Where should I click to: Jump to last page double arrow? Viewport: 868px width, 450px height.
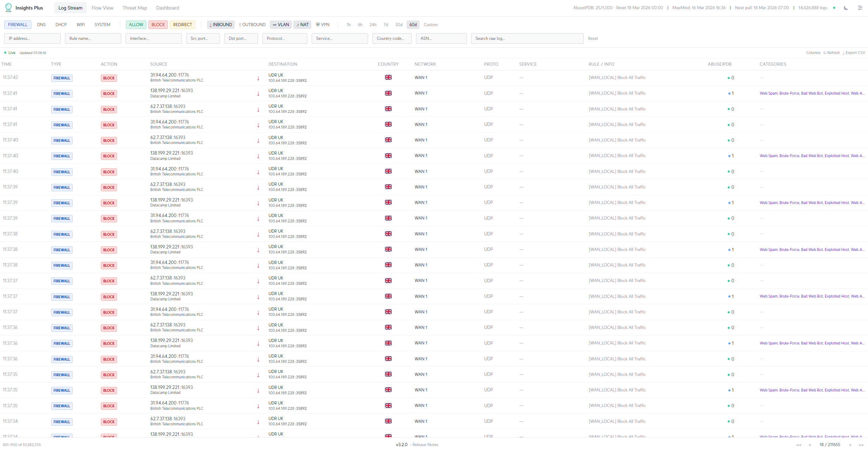[x=861, y=445]
